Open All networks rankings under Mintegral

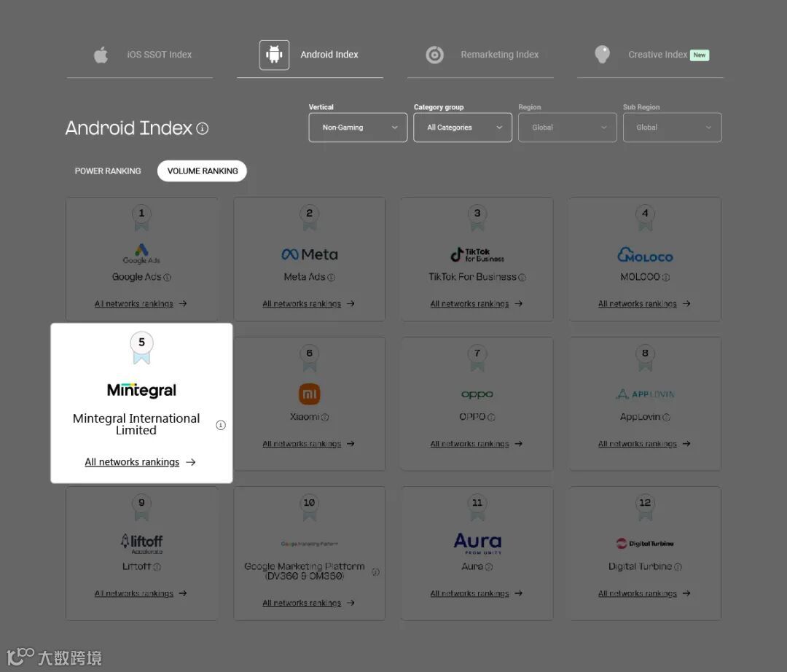pyautogui.click(x=140, y=462)
